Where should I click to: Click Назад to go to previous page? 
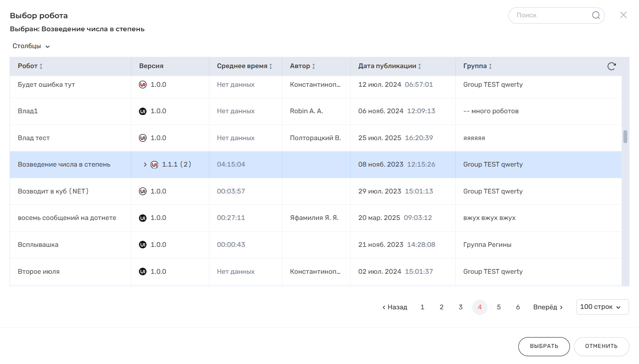(395, 307)
